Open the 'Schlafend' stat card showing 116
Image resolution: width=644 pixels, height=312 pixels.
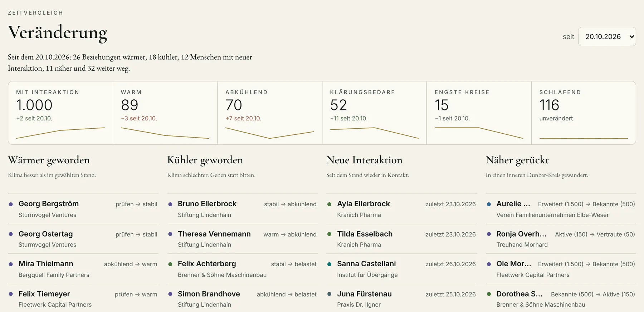[x=584, y=113]
